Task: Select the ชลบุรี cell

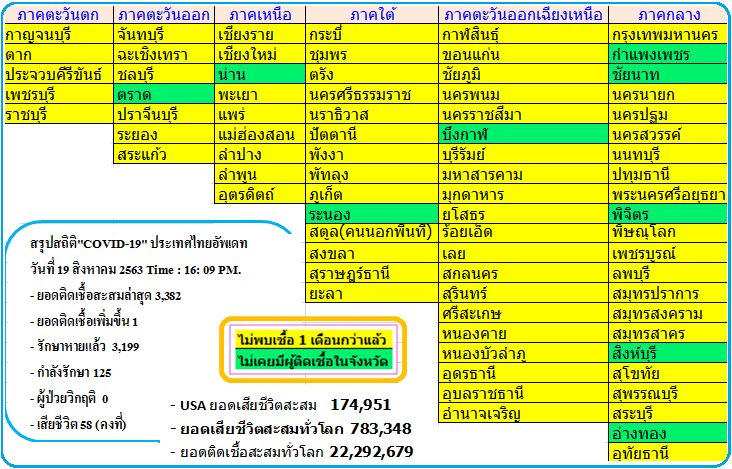Action: [164, 74]
